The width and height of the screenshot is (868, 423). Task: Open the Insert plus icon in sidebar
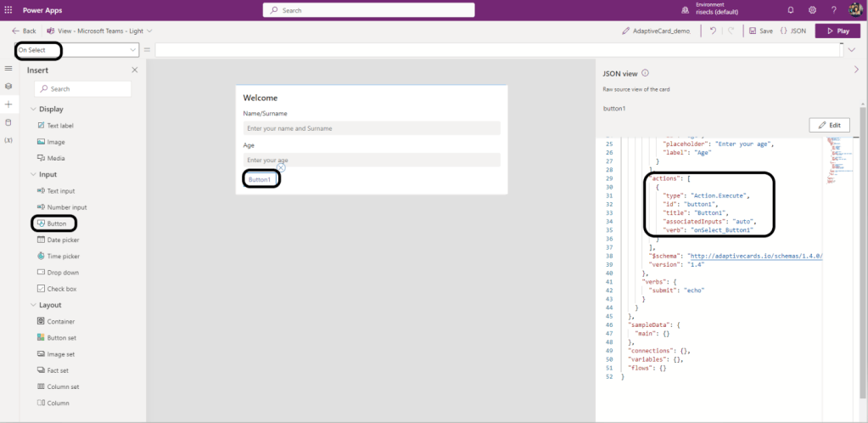(x=8, y=104)
